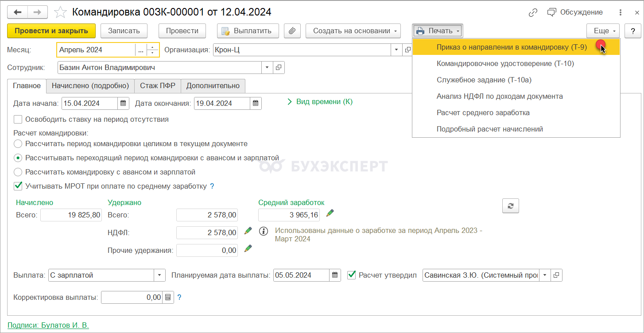The height and width of the screenshot is (333, 644).
Task: Edit average earnings with pencil icon
Action: [x=330, y=213]
